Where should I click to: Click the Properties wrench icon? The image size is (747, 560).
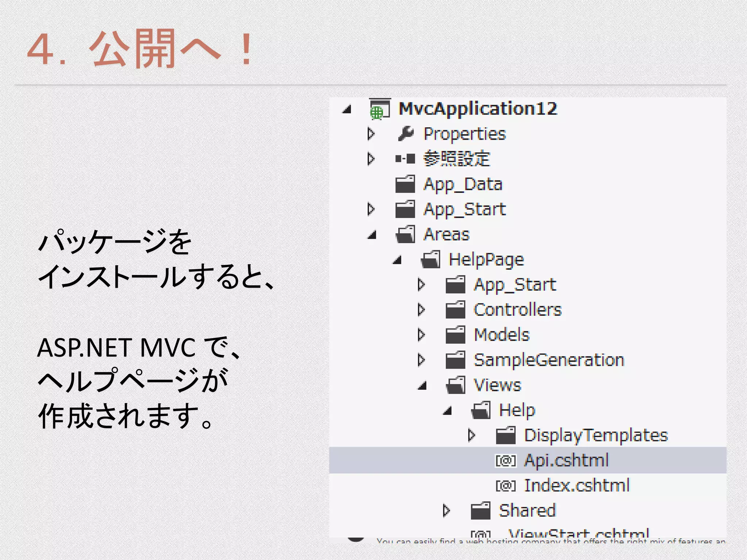click(x=406, y=134)
